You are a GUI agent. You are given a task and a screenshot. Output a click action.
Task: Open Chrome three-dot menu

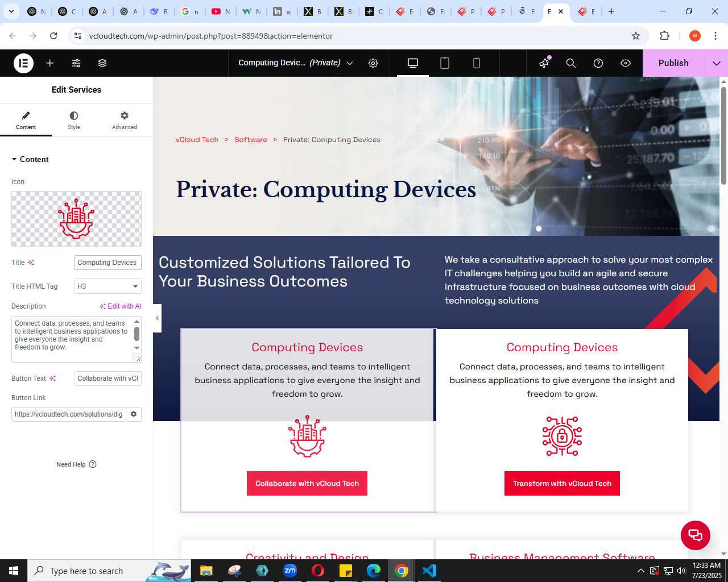click(x=715, y=36)
